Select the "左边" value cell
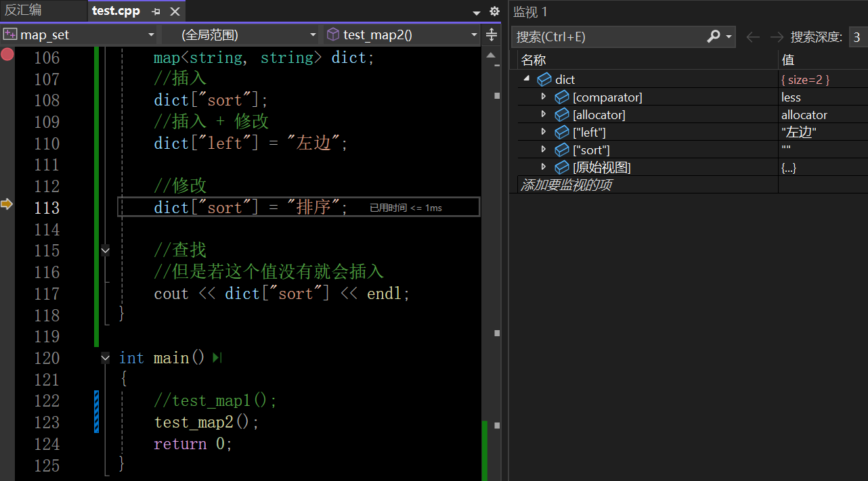Screen dimensions: 868x481 pos(823,132)
